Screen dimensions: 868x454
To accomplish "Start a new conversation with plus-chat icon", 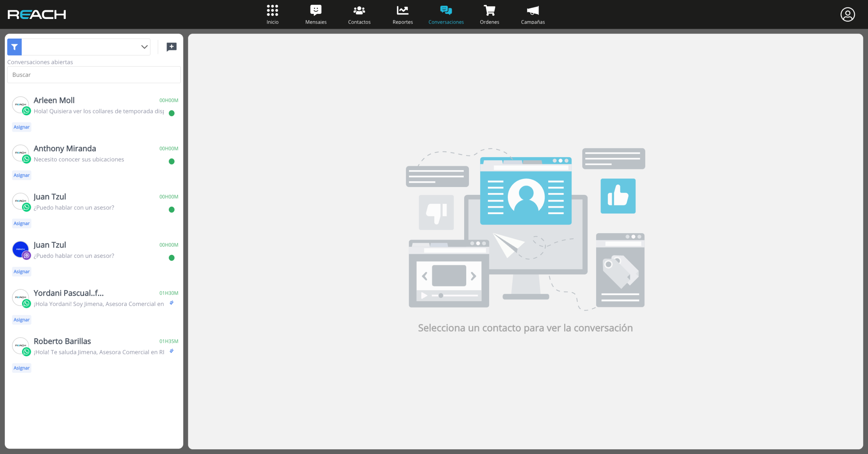I will 172,47.
